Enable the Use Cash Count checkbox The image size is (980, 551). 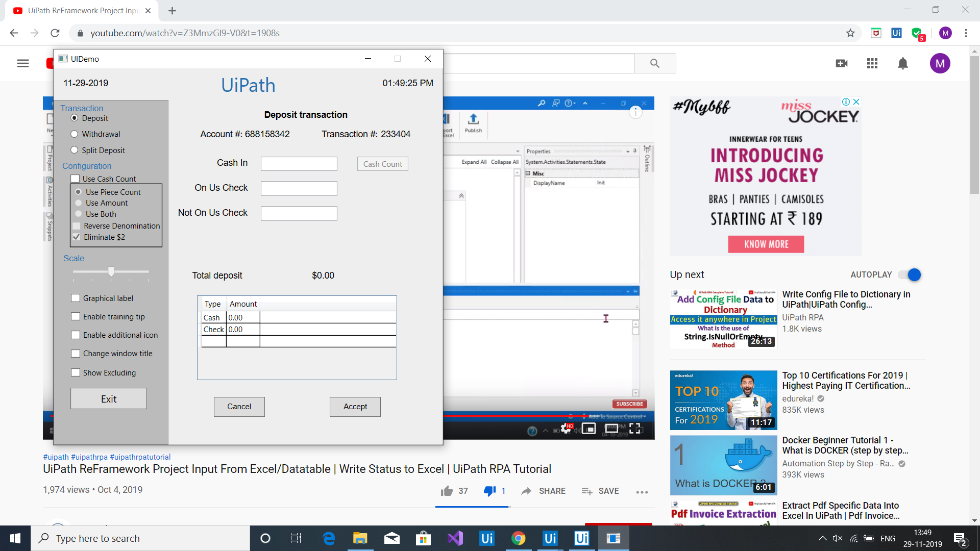click(x=75, y=179)
